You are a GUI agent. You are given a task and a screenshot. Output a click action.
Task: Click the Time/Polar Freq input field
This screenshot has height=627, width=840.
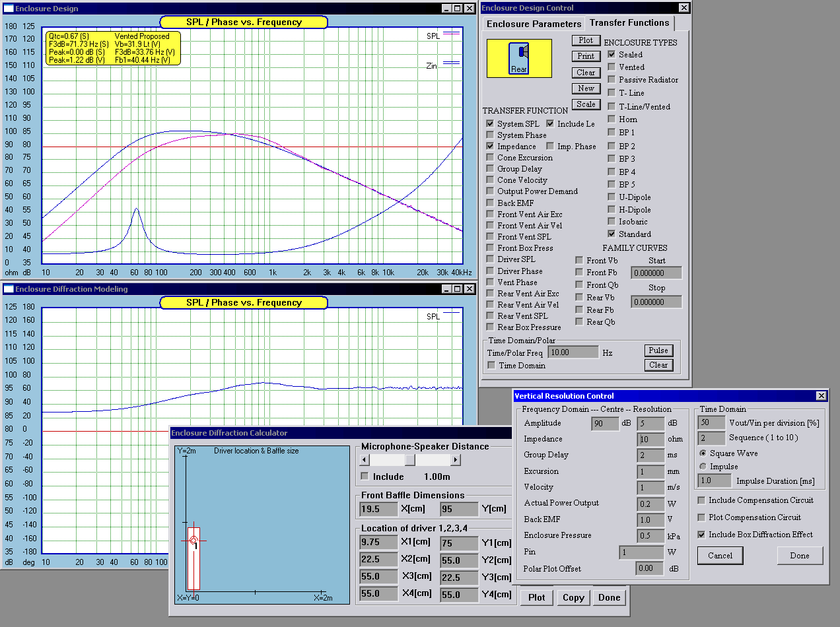pos(575,352)
